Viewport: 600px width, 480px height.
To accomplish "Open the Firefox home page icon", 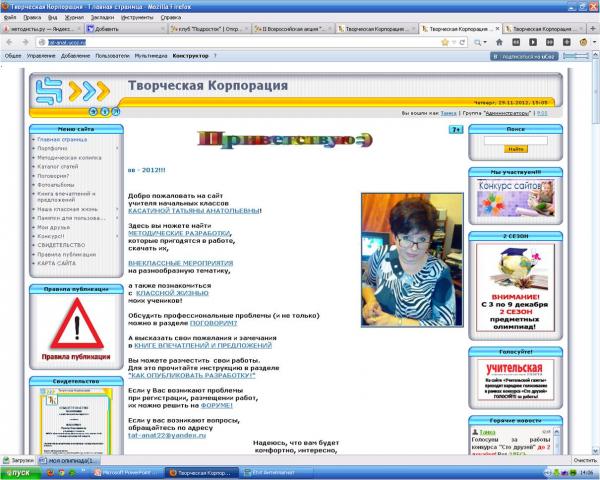I will [x=499, y=42].
